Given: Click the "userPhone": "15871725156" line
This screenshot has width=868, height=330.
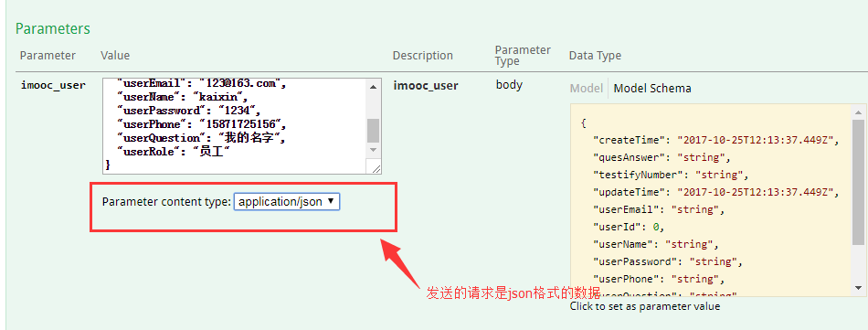Looking at the screenshot, I should [x=202, y=124].
